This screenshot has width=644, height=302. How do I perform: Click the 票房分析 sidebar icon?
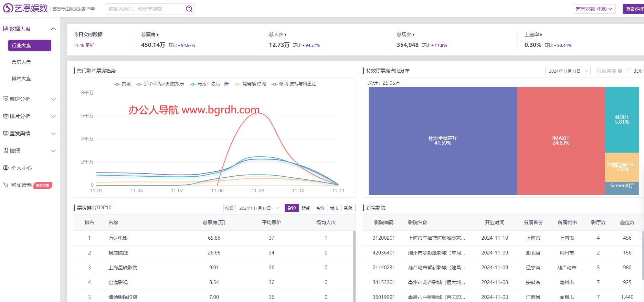coord(6,99)
